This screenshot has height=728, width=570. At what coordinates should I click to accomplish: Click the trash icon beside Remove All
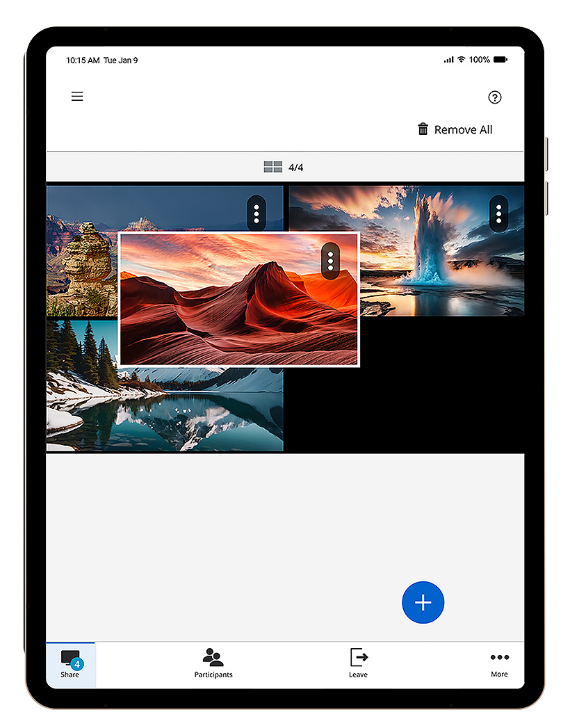[x=423, y=129]
